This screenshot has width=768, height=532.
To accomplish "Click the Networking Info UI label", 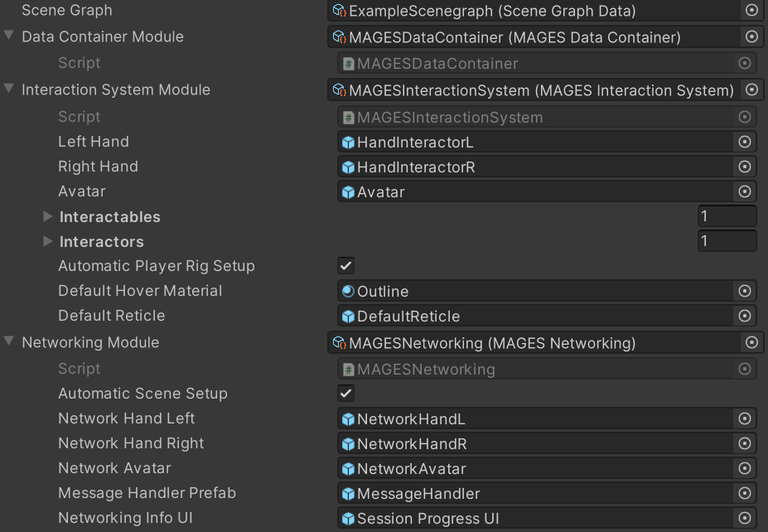I will point(125,518).
